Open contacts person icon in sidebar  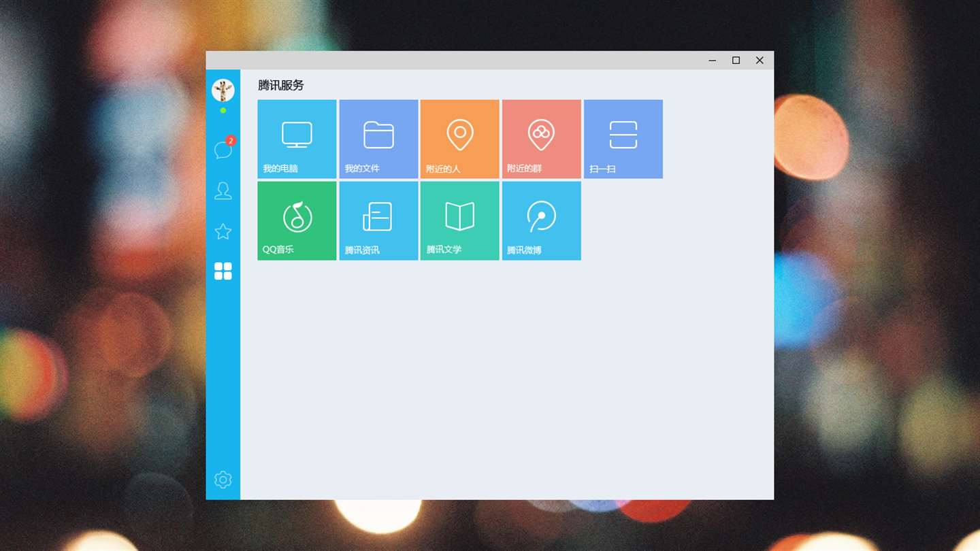pyautogui.click(x=223, y=191)
